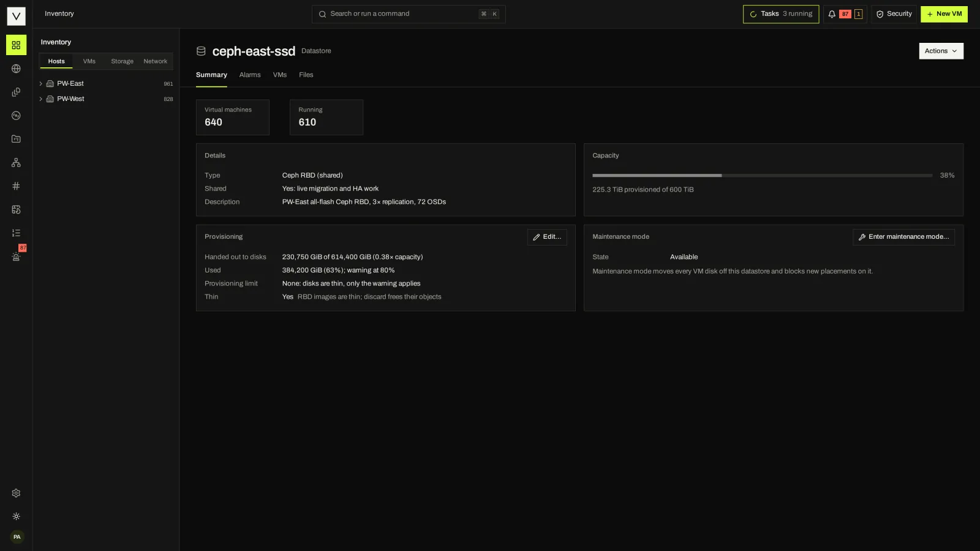The image size is (980, 551).
Task: Open the PA user avatar
Action: 17,537
